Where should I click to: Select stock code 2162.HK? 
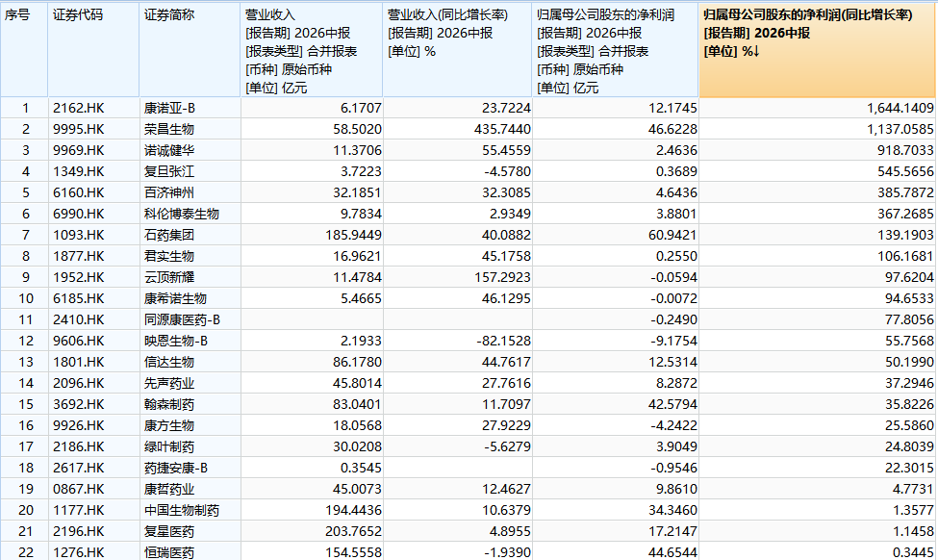78,109
